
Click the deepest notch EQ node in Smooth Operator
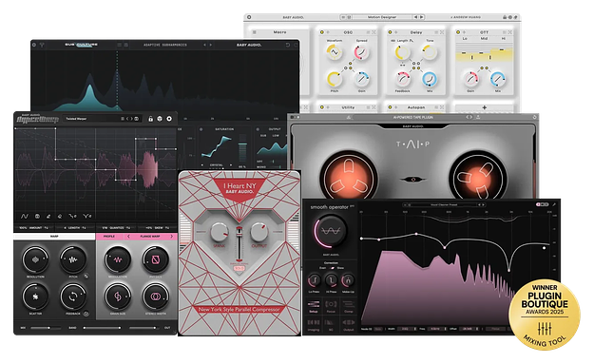(x=508, y=270)
